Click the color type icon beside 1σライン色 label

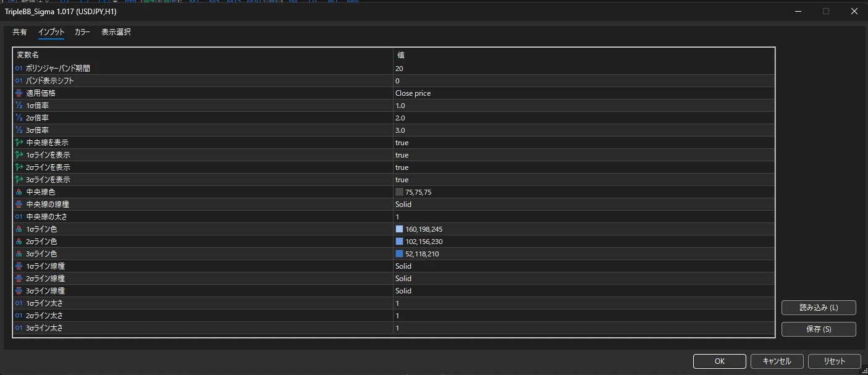[19, 229]
